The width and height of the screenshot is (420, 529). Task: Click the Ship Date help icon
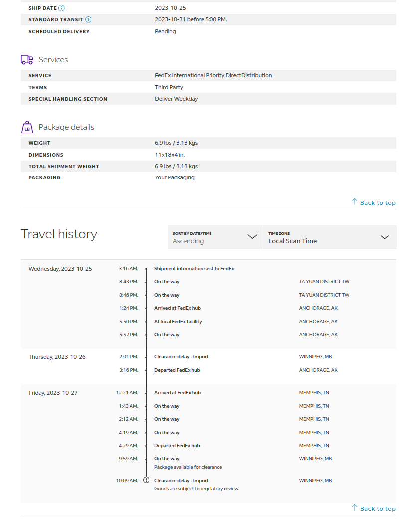tap(61, 8)
